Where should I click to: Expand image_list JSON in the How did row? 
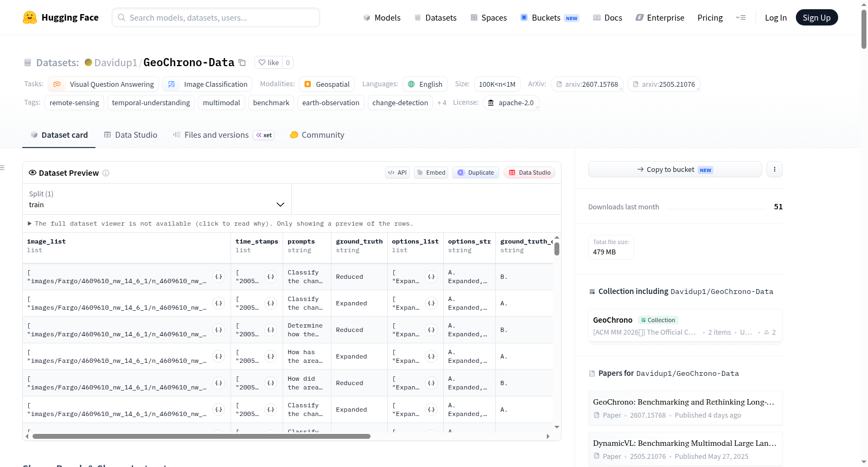click(219, 383)
